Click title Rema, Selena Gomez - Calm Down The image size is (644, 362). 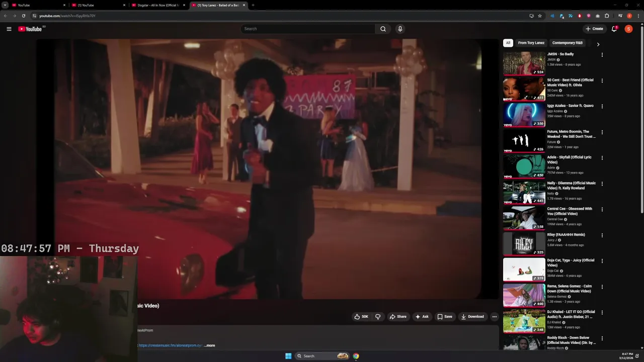click(x=570, y=289)
